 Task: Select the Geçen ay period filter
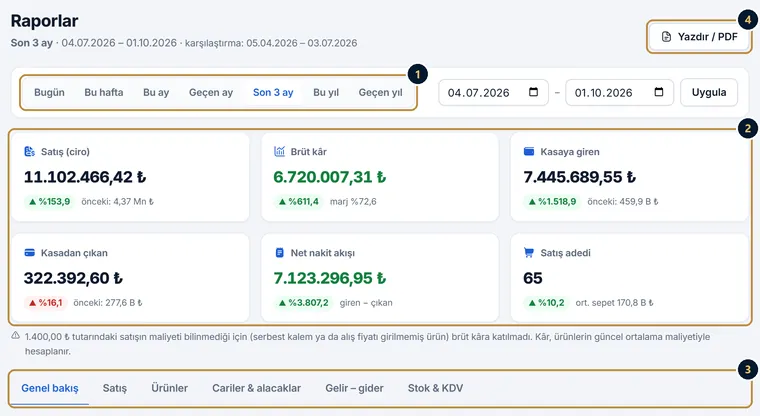[211, 93]
